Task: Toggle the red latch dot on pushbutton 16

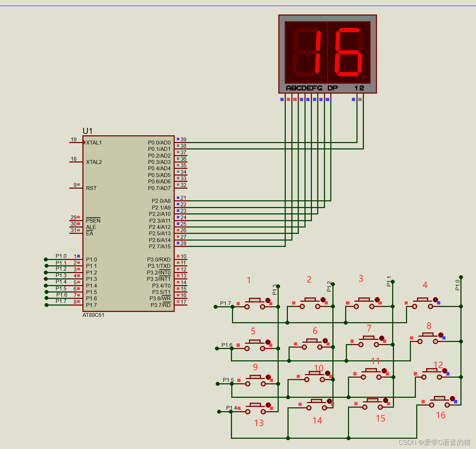Action: (x=452, y=398)
